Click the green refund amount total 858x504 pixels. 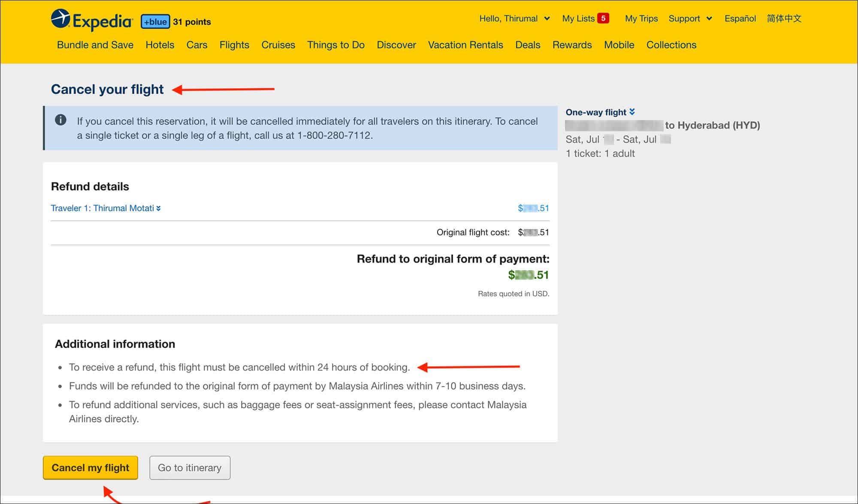[529, 275]
